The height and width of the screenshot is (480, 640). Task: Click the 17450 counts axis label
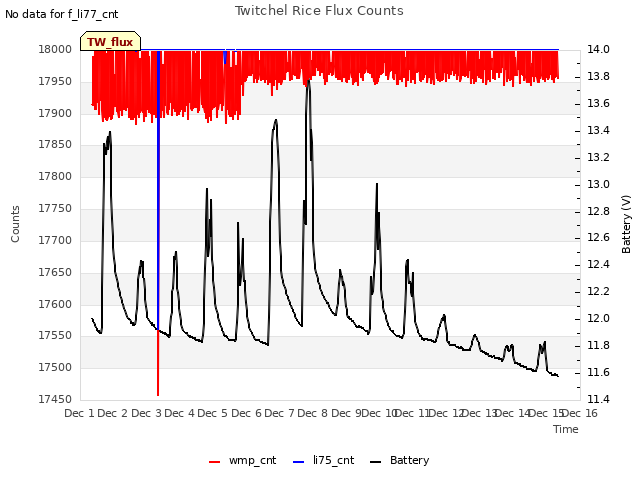tap(55, 399)
